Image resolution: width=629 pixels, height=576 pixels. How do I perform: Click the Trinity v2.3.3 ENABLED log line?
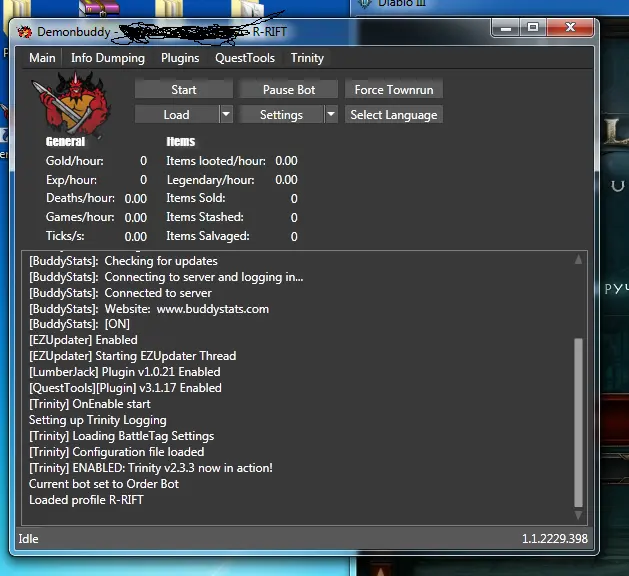point(151,468)
